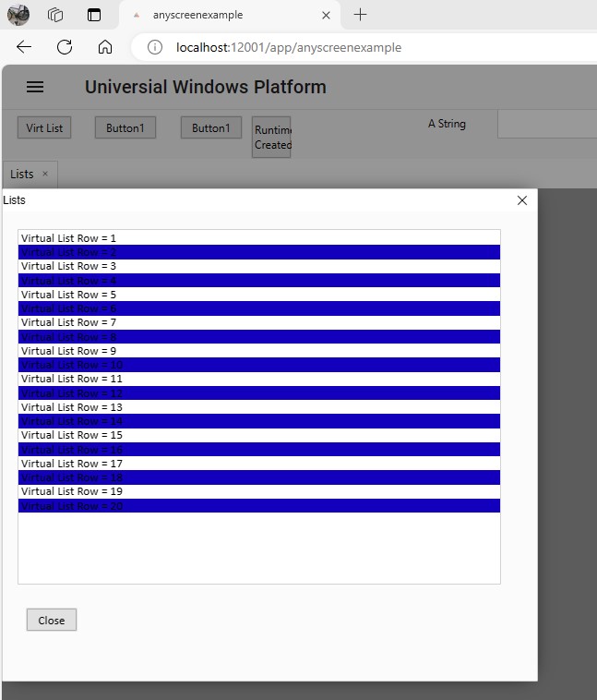Viewport: 597px width, 700px height.
Task: Close the Lists dialog with X
Action: click(x=522, y=200)
